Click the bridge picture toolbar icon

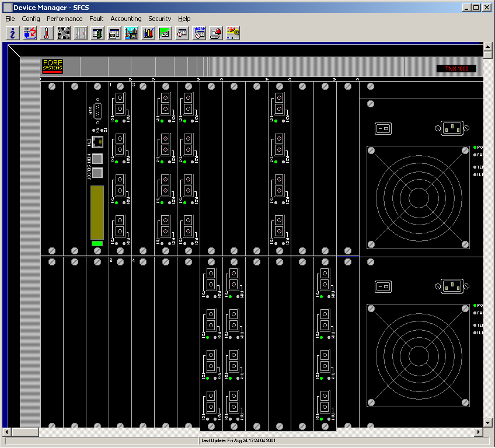click(131, 33)
